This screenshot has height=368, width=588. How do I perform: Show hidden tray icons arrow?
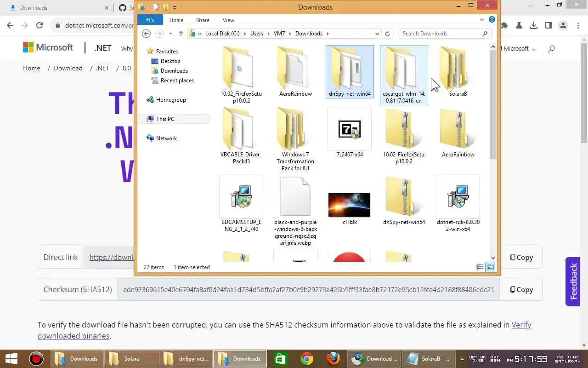tap(462, 359)
